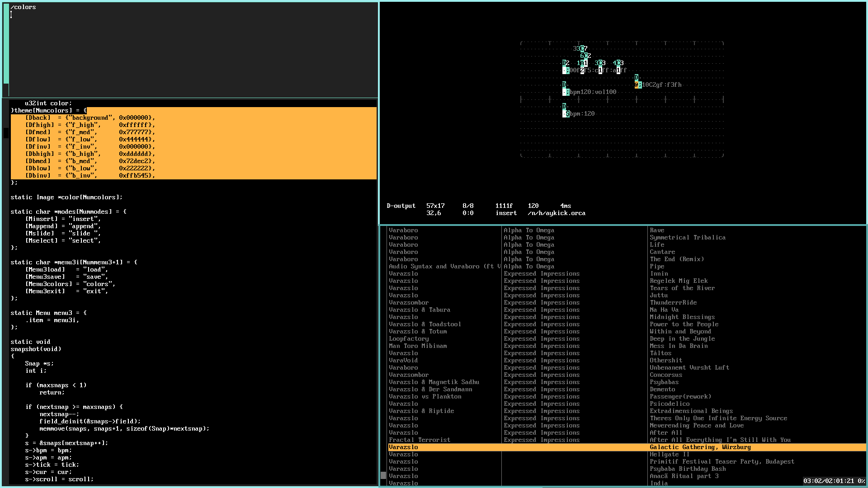Click the C operator in 4C3

tap(618, 63)
